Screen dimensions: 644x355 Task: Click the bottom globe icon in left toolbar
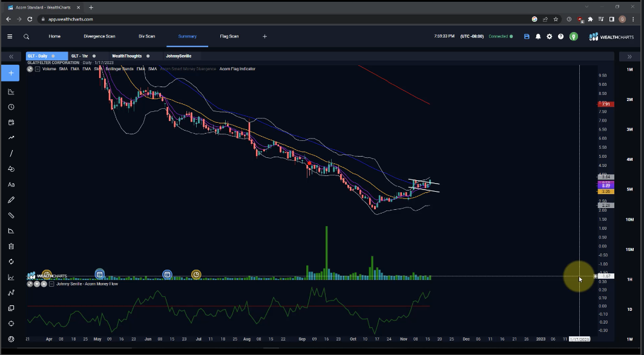point(11,339)
